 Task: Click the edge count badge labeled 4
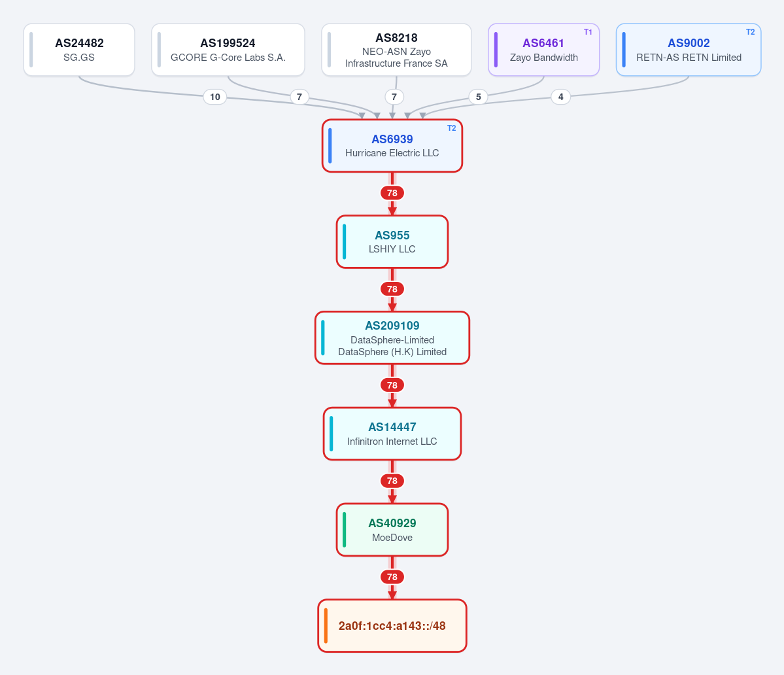(x=560, y=97)
